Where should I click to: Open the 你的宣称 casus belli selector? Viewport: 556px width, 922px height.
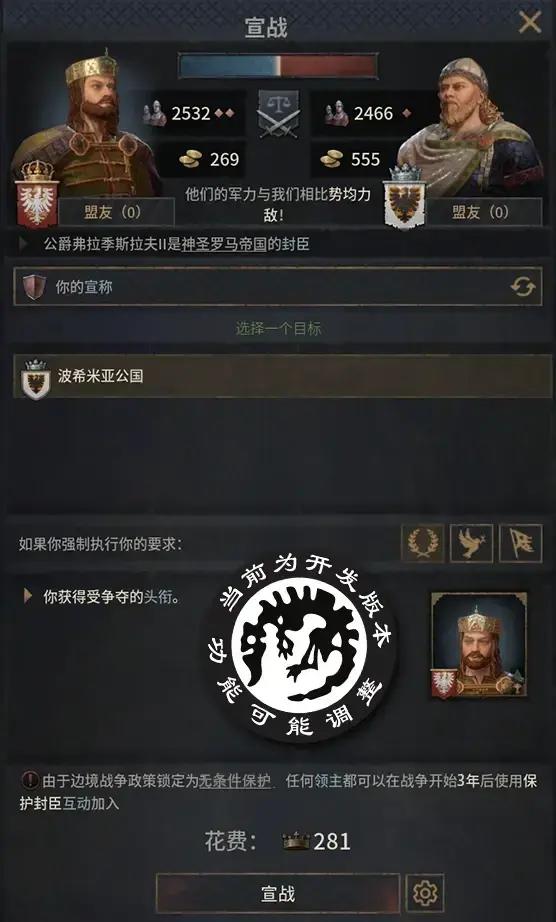[277, 287]
